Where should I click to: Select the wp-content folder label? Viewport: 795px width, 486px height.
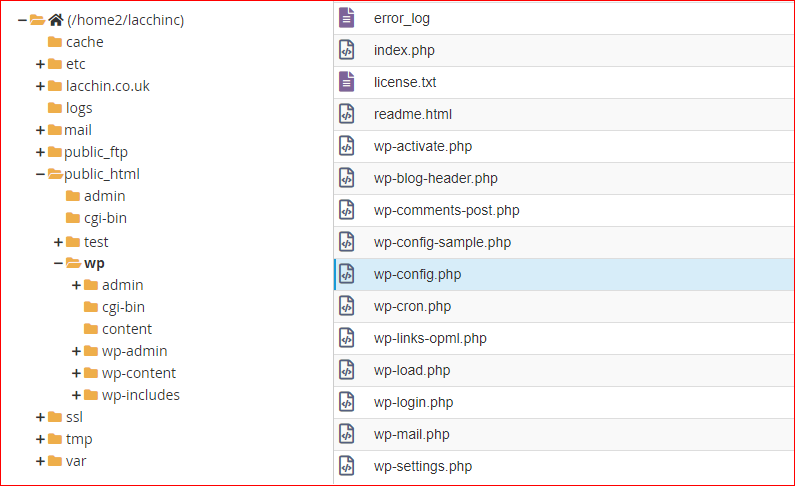point(139,373)
